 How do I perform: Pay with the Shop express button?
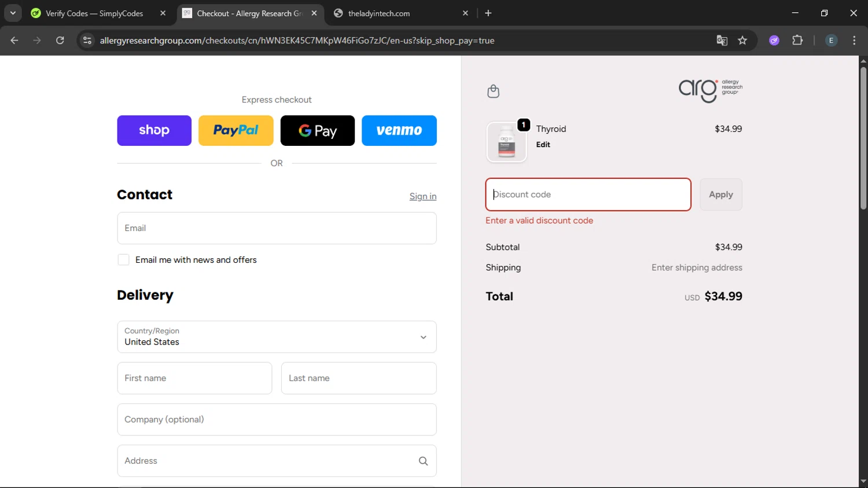(x=154, y=130)
